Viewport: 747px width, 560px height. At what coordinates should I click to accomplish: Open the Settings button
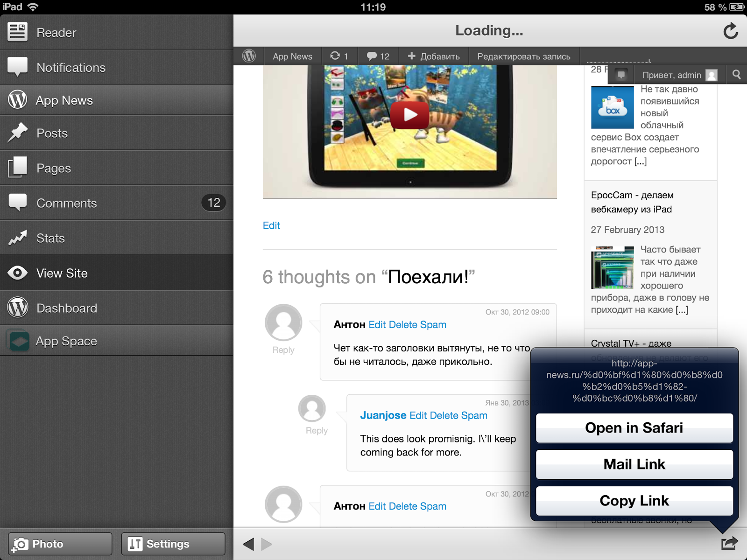click(173, 544)
